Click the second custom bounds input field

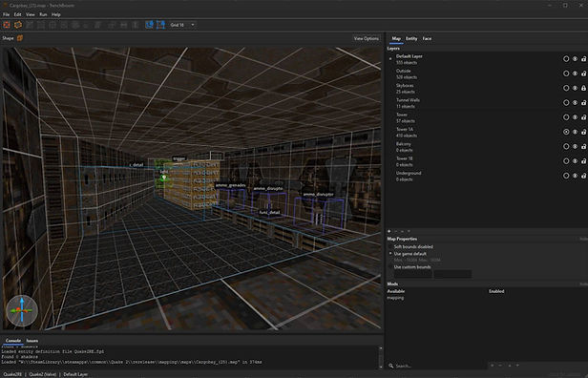[452, 274]
